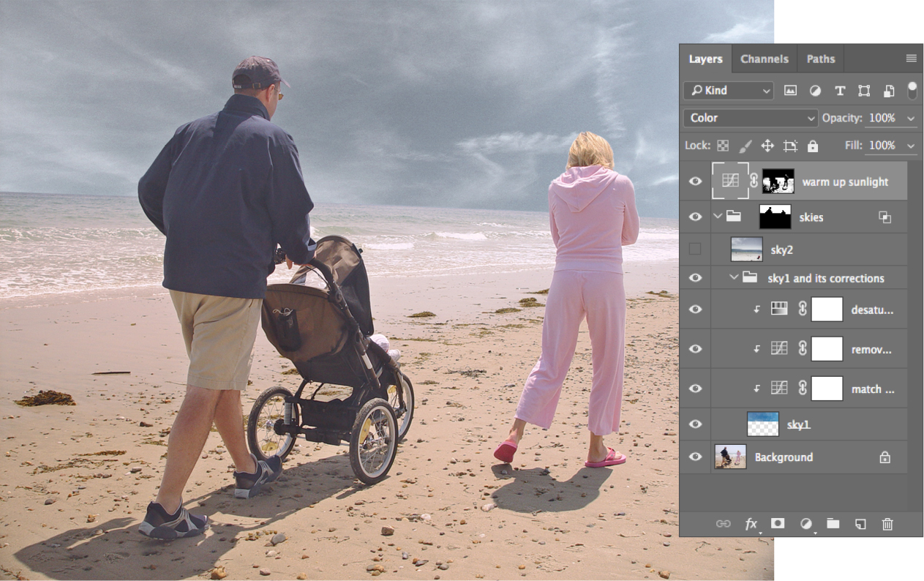Switch to the Channels tab
Screen dimensions: 924x581
click(764, 59)
